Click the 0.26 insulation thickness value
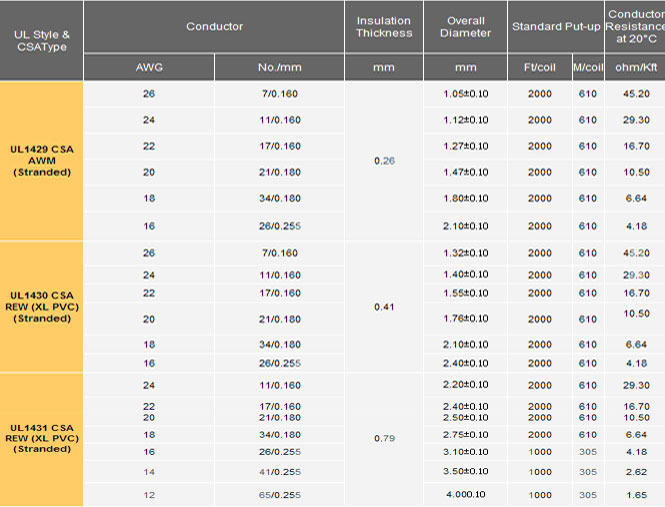 pyautogui.click(x=384, y=161)
